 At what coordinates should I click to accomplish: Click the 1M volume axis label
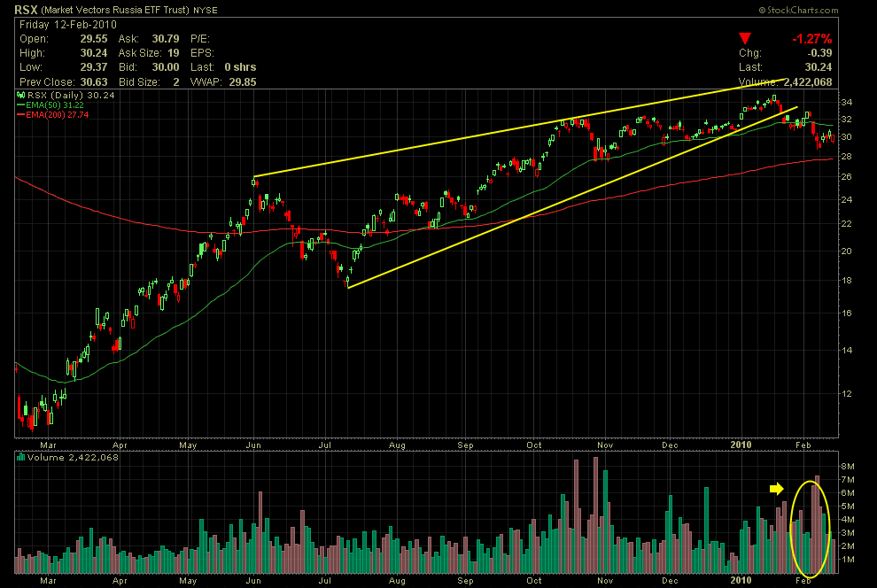[848, 560]
